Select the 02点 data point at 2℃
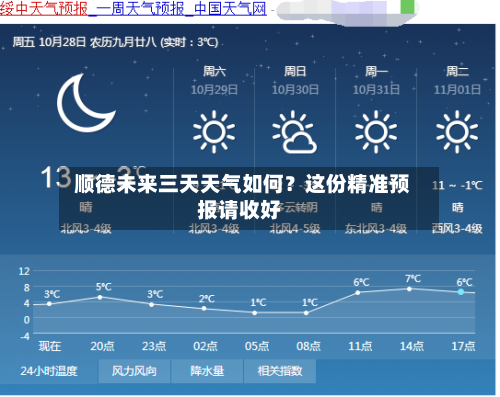Image resolution: width=500 pixels, height=397 pixels. (x=204, y=308)
